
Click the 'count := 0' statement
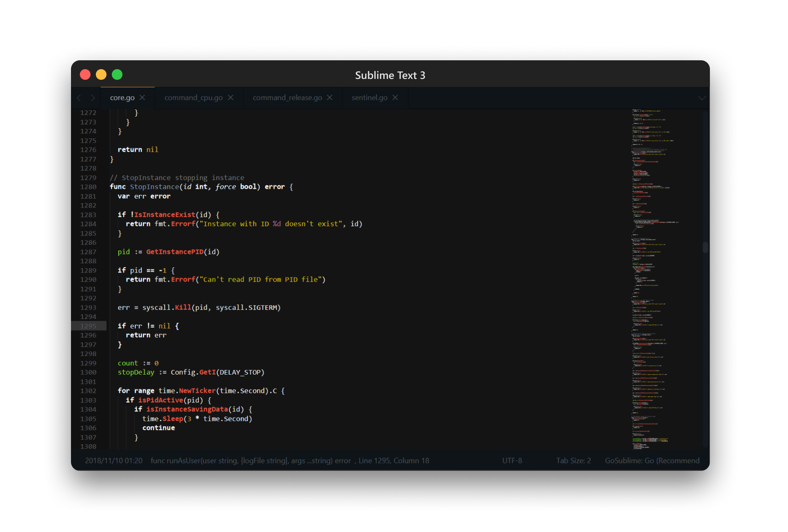coord(138,363)
